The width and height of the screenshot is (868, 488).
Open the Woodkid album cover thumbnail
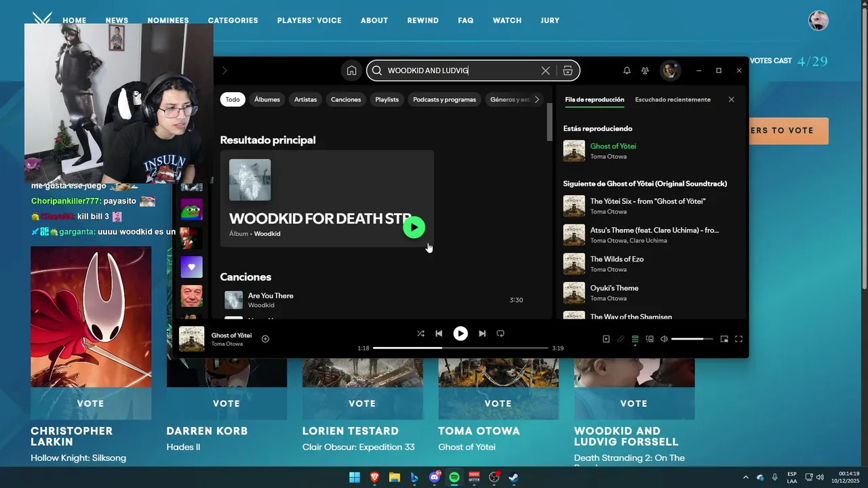(250, 180)
